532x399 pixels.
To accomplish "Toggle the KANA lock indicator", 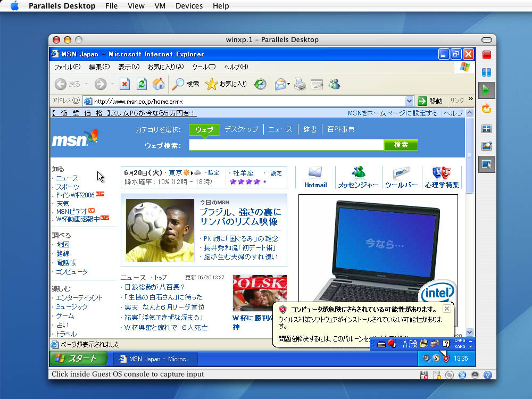I will point(460,347).
